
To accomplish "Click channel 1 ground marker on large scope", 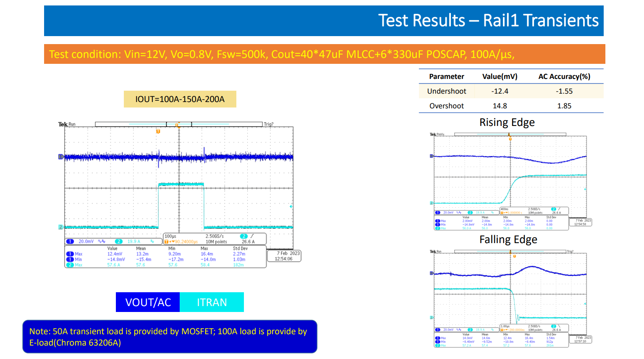I will (60, 157).
